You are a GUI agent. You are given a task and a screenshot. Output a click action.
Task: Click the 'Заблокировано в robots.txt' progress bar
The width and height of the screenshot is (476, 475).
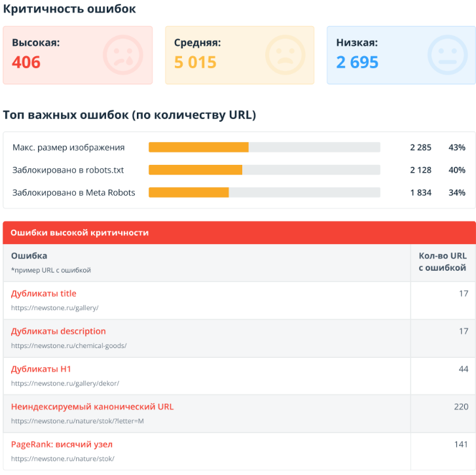[265, 170]
